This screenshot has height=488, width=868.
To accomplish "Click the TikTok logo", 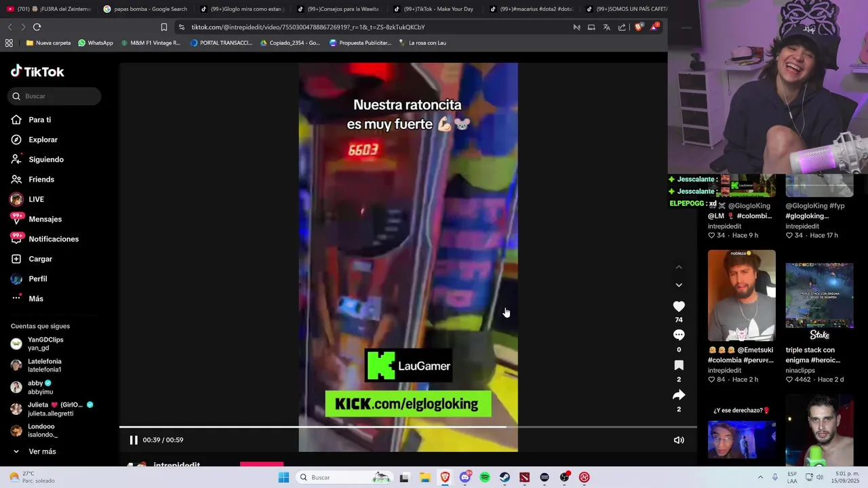I will (37, 71).
